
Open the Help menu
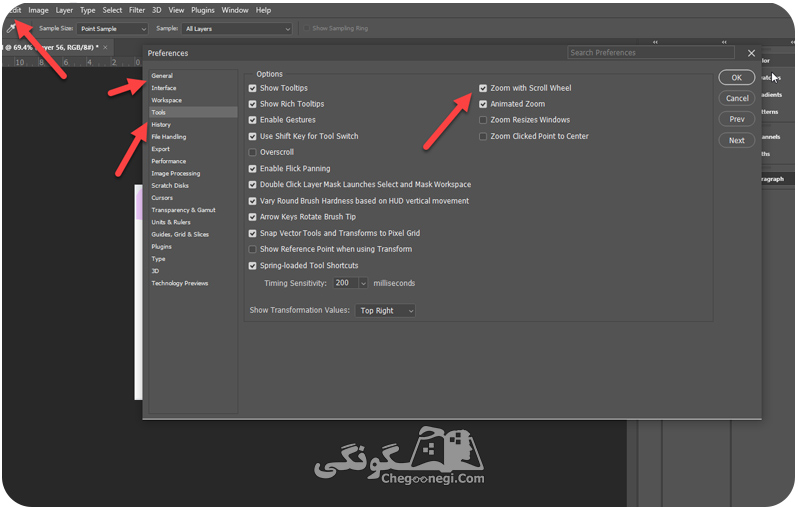click(263, 10)
